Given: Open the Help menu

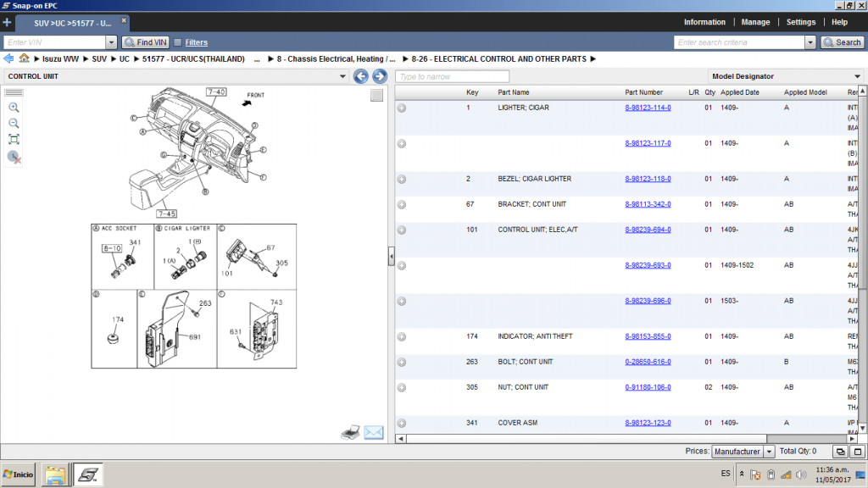Looking at the screenshot, I should tap(839, 22).
